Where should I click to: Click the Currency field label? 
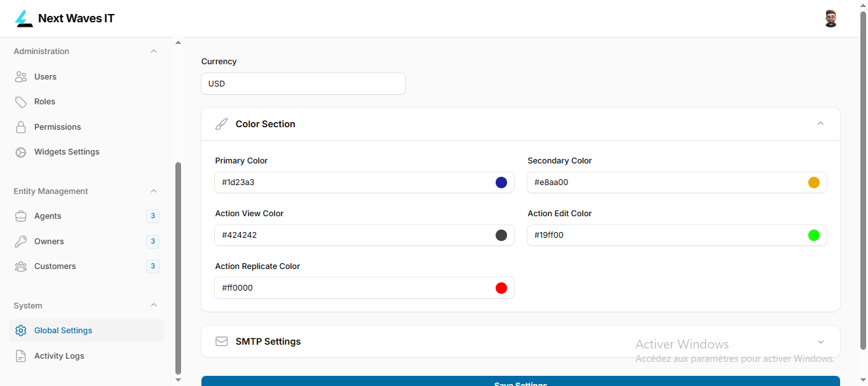click(219, 62)
